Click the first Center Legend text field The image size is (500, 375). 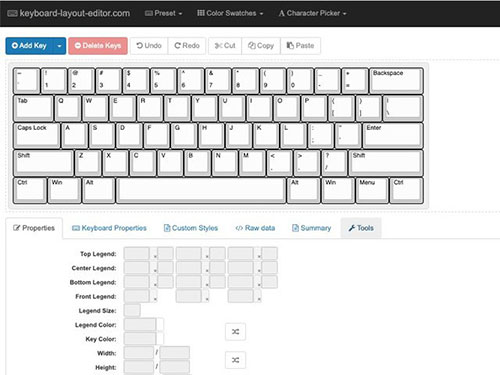tap(137, 268)
